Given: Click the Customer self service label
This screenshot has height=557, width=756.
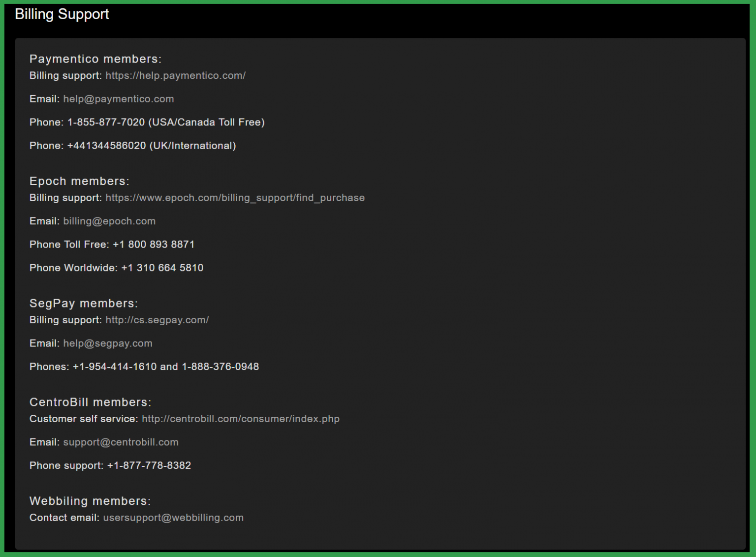Looking at the screenshot, I should (x=84, y=419).
